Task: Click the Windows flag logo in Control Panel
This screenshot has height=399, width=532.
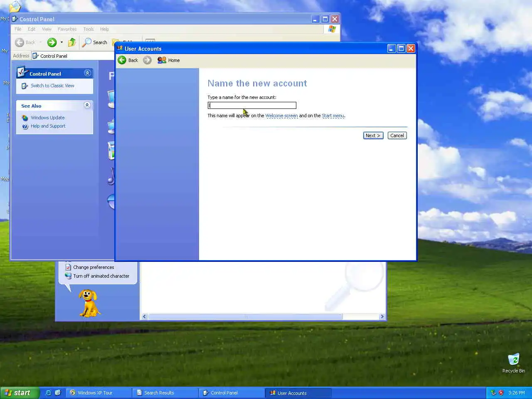Action: tap(332, 29)
